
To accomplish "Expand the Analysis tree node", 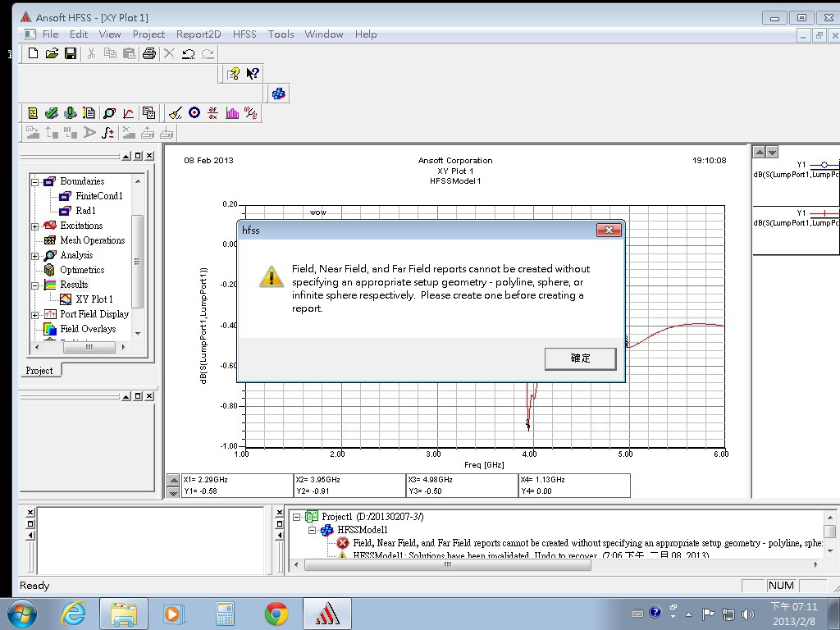I will point(35,255).
